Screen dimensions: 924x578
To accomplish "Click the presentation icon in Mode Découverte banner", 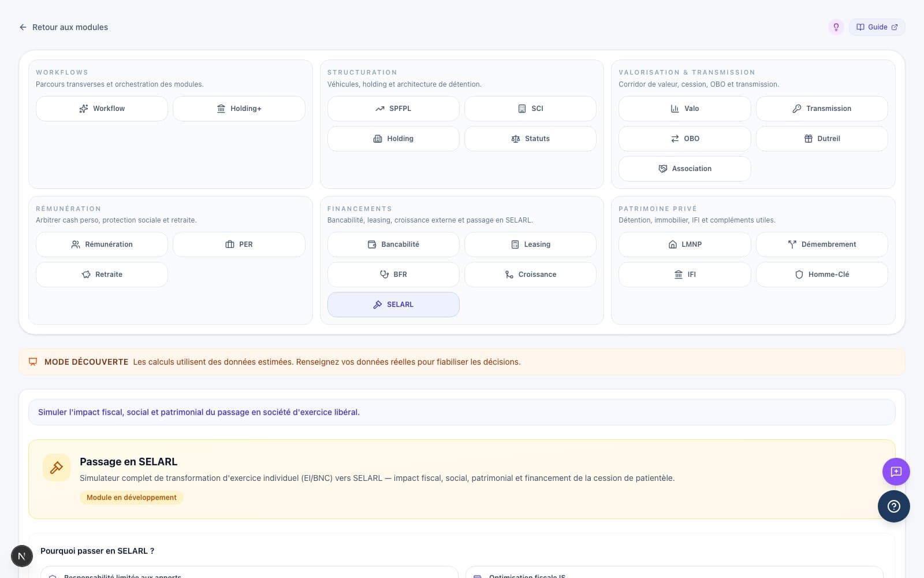I will click(33, 362).
